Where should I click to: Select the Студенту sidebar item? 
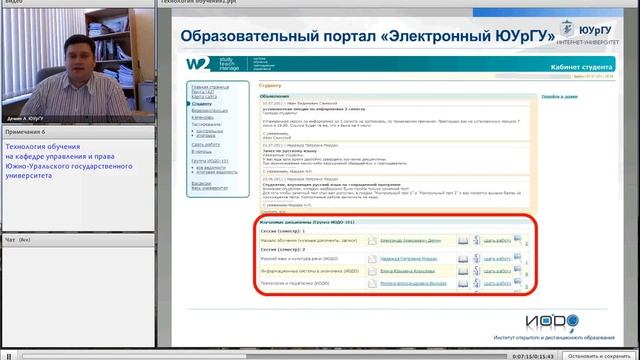coord(202,104)
